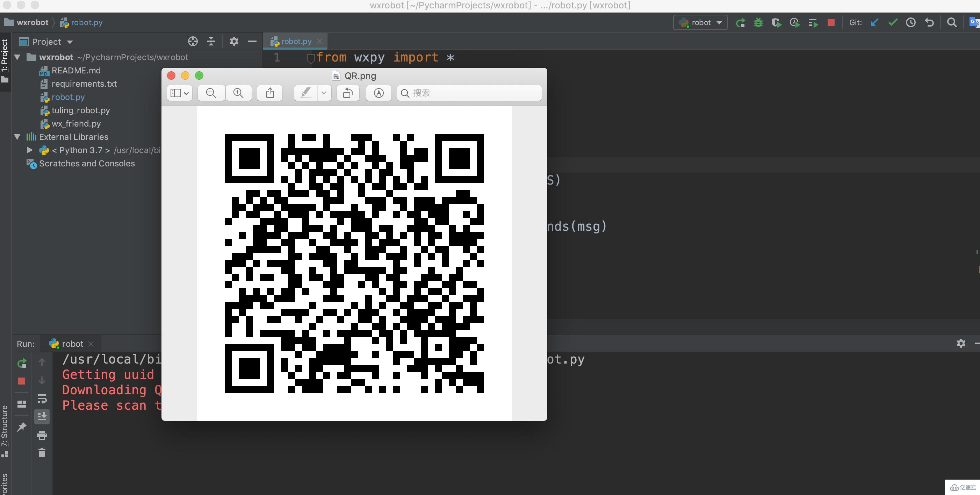Open Search Everywhere magnifier
The image size is (980, 495).
pyautogui.click(x=952, y=23)
